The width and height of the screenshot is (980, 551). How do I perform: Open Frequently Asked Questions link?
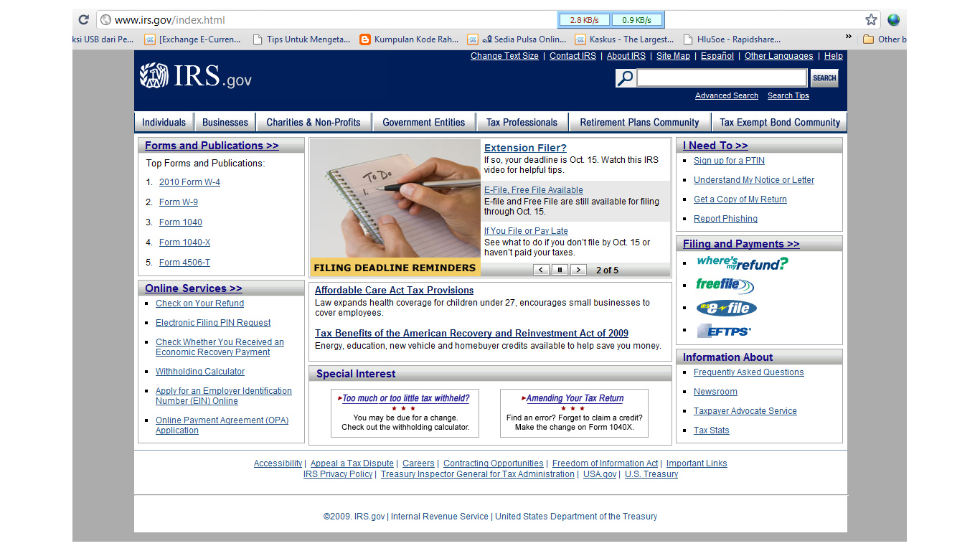pyautogui.click(x=748, y=372)
